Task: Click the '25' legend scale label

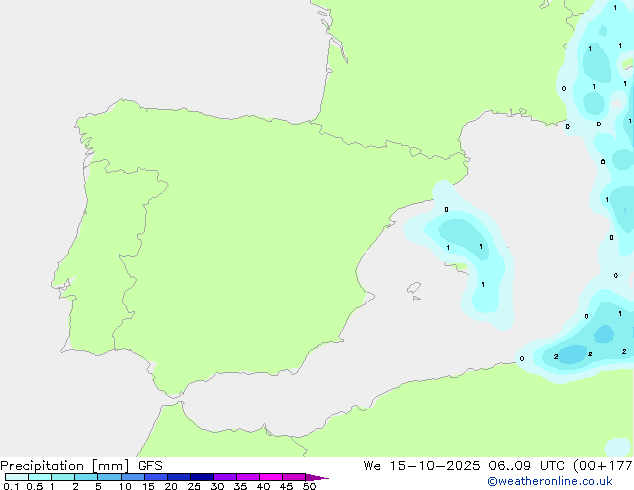Action: (194, 486)
